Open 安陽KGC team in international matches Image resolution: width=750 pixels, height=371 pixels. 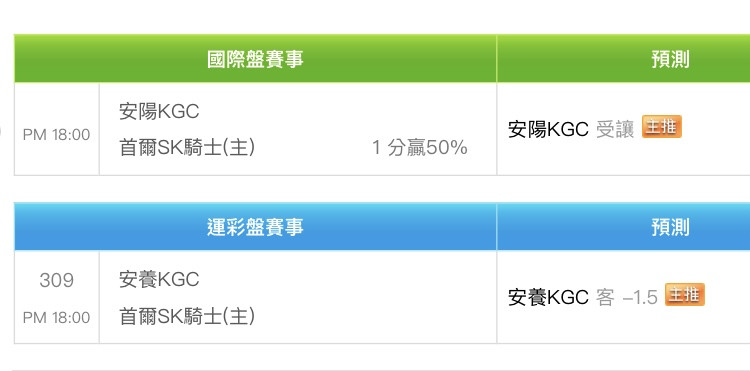pos(159,112)
